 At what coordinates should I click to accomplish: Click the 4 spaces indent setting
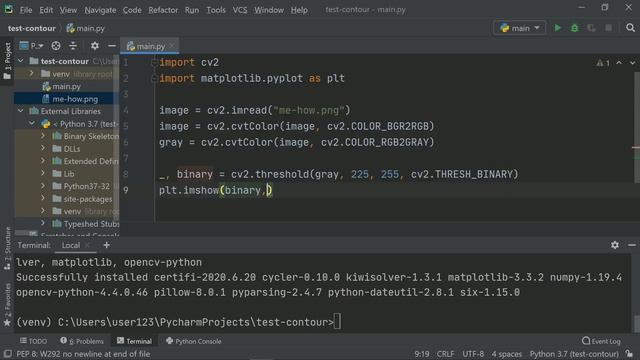(507, 354)
